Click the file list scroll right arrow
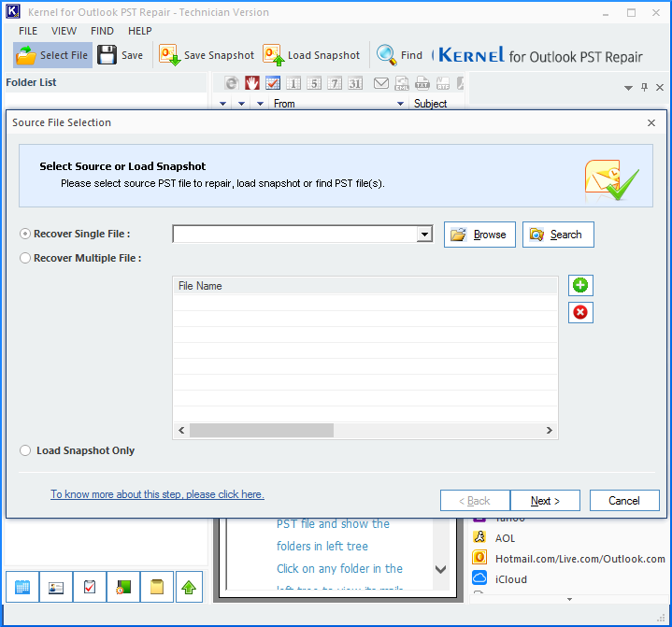Image resolution: width=672 pixels, height=627 pixels. tap(549, 430)
